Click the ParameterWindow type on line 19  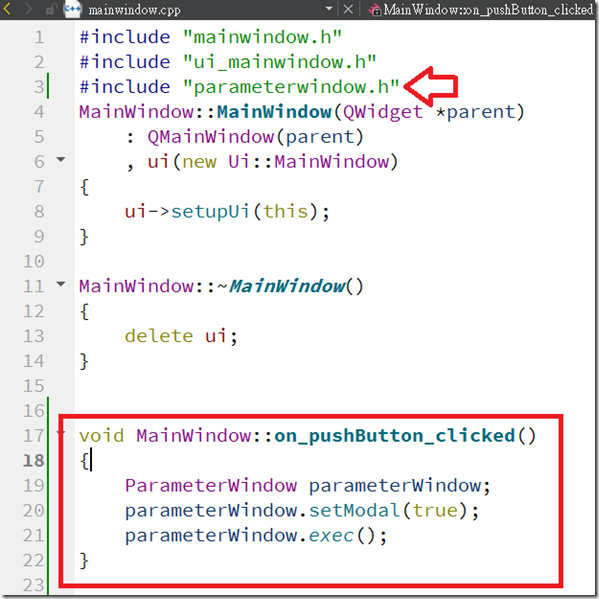[211, 486]
